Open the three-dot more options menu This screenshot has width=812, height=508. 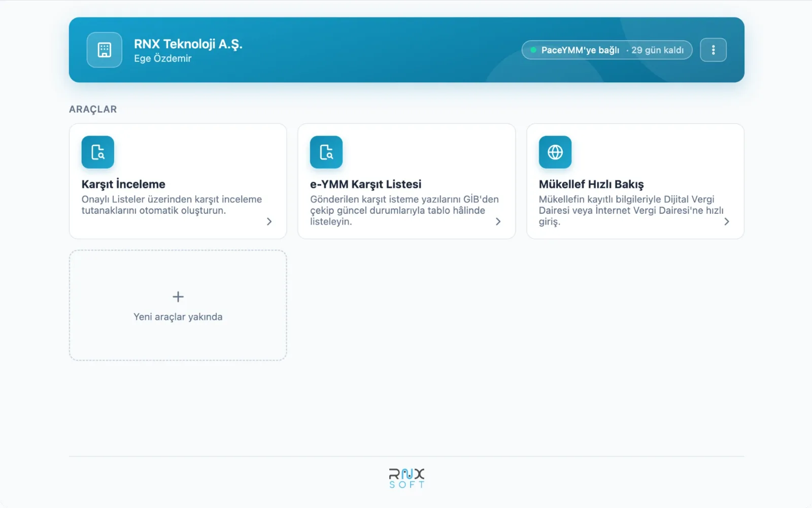(713, 50)
